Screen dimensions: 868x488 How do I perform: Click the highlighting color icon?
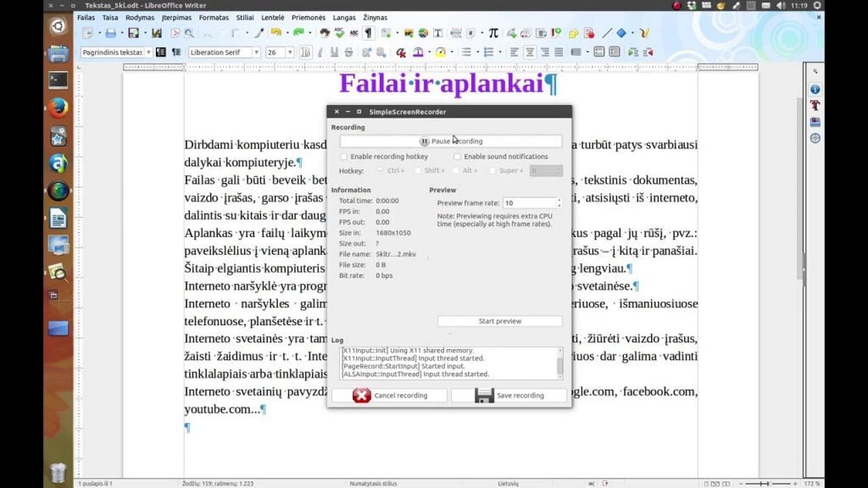click(x=440, y=52)
